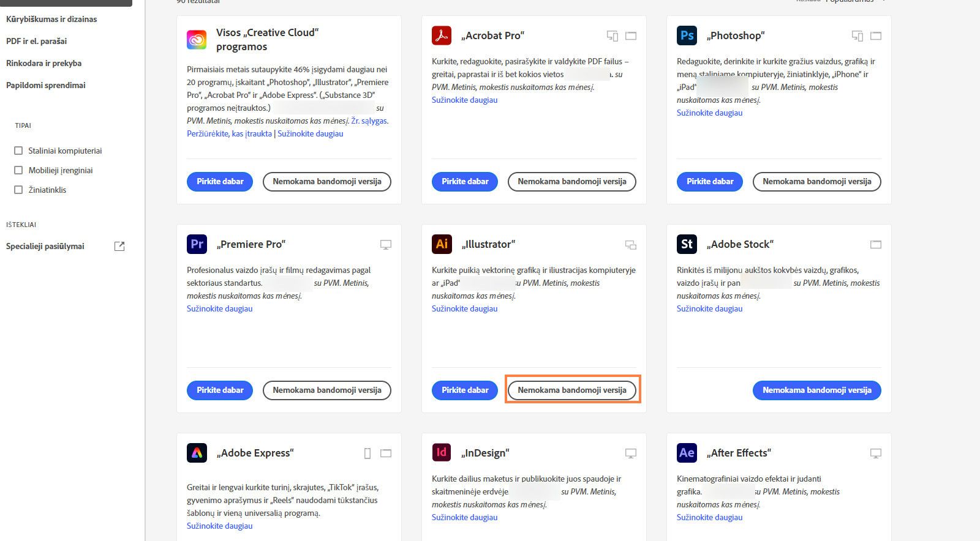Open PDF ir el. parašai category
This screenshot has height=541, width=980.
click(37, 41)
